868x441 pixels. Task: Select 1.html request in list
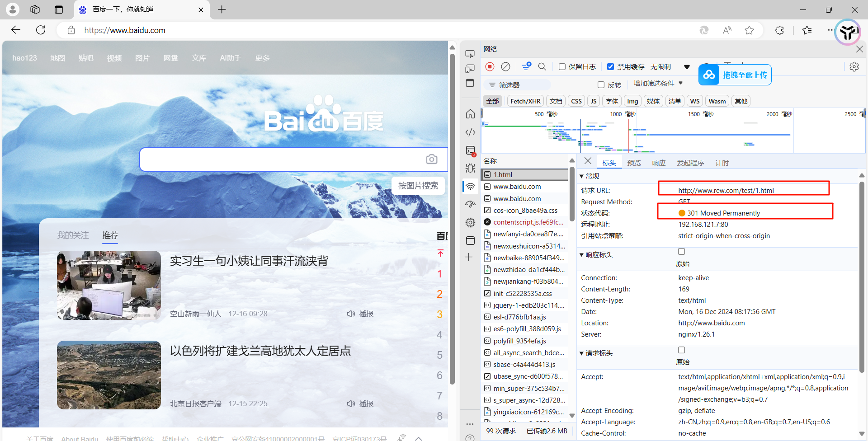coord(524,174)
